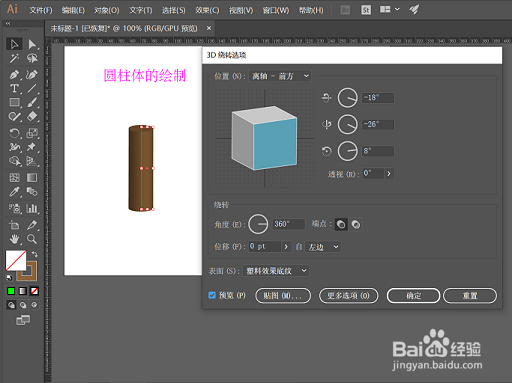Select the Shaper tool
This screenshot has width=512, height=383.
click(14, 117)
